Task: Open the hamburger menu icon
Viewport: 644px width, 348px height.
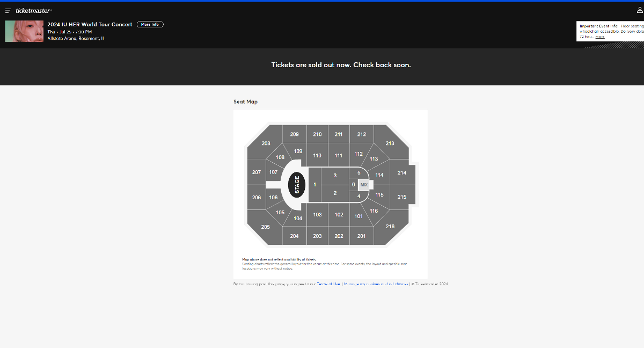Action: click(x=8, y=11)
